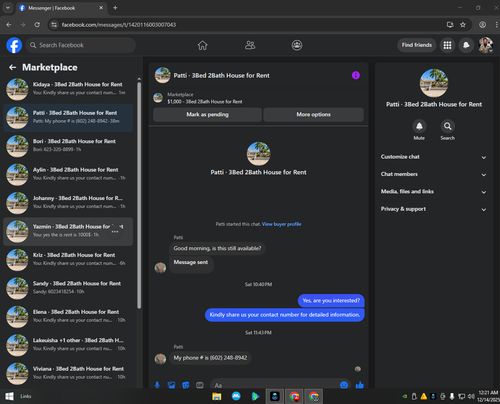
Task: Open the Groups icon in top navigation
Action: [x=297, y=45]
